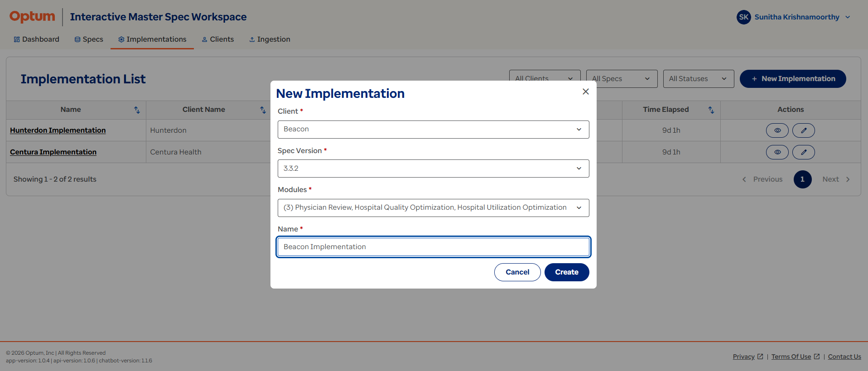The height and width of the screenshot is (371, 868).
Task: Select page 1 in pagination
Action: click(x=802, y=179)
